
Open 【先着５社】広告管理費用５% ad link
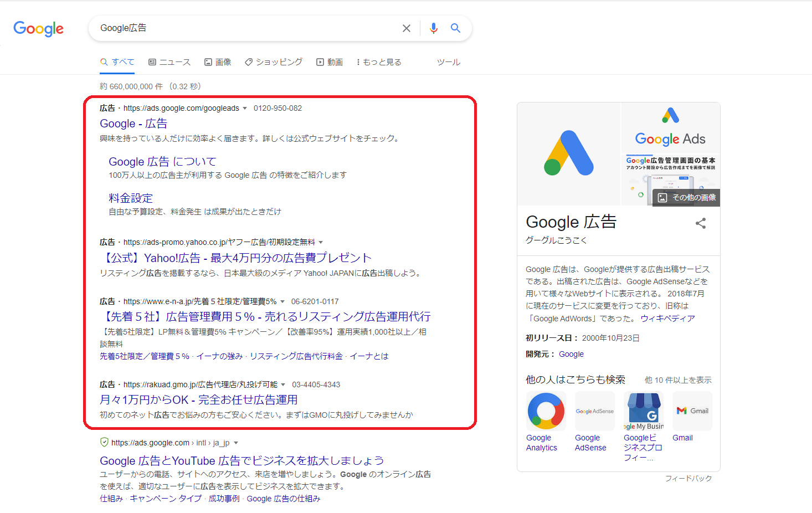[265, 316]
